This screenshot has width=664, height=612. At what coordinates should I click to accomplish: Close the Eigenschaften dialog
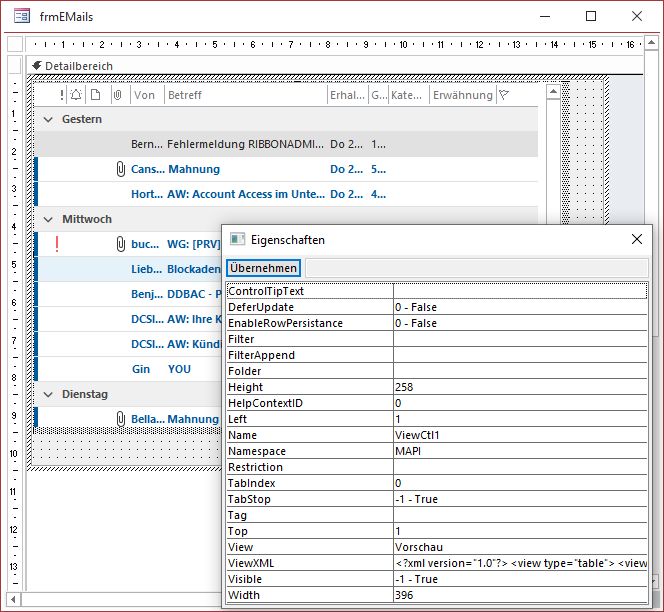(637, 240)
